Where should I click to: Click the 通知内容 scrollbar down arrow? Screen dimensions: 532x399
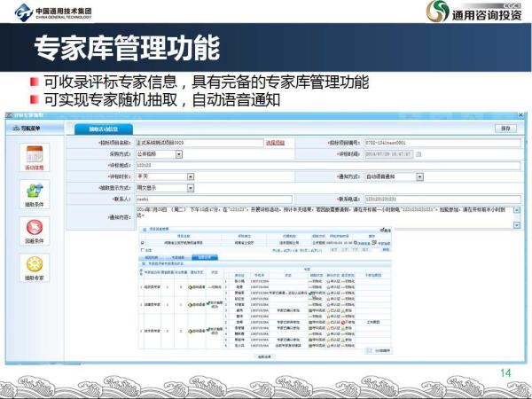[x=517, y=225]
